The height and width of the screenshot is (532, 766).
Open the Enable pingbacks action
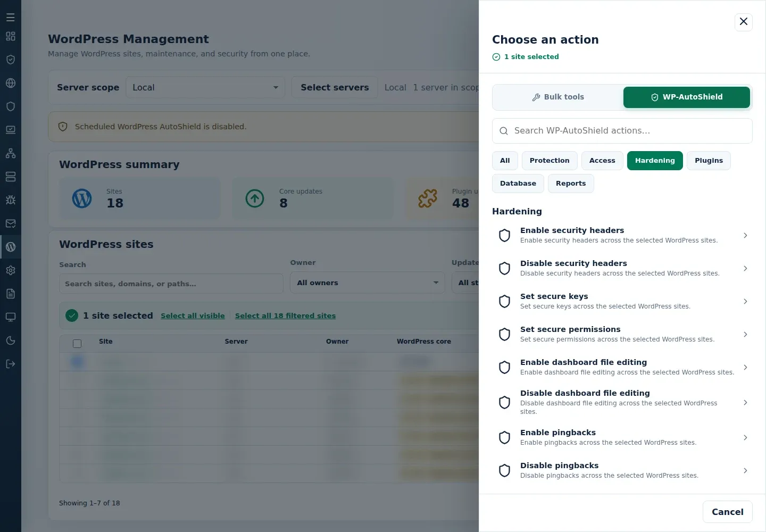[622, 437]
